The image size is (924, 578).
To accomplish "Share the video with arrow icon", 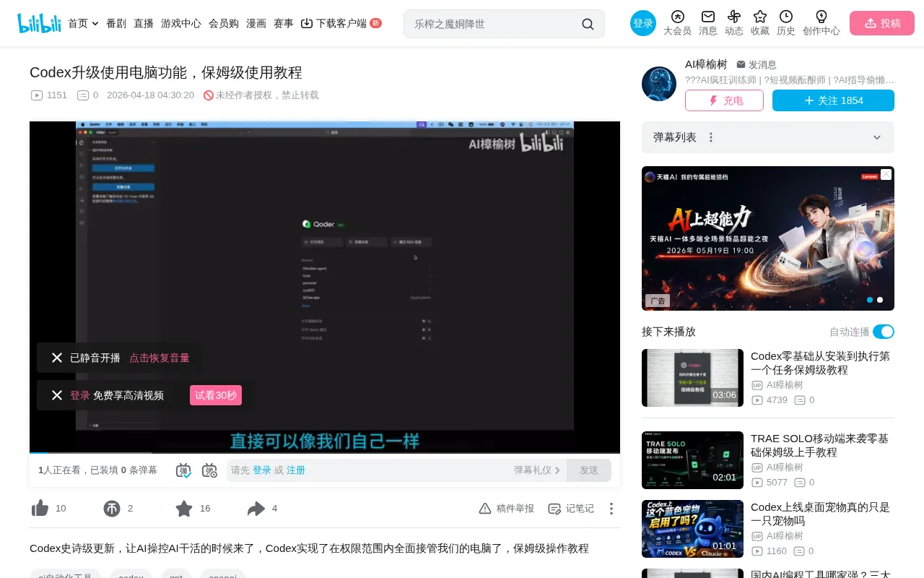I will [x=256, y=509].
